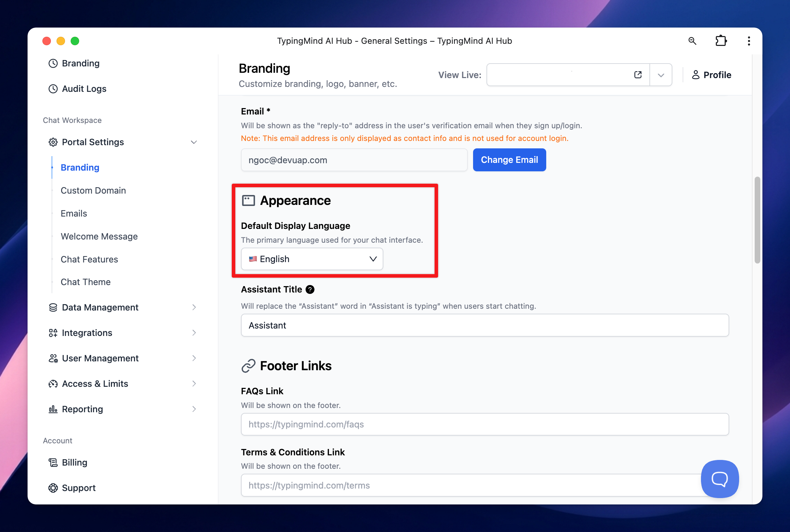Open Welcome Message settings
Image resolution: width=790 pixels, height=532 pixels.
99,236
